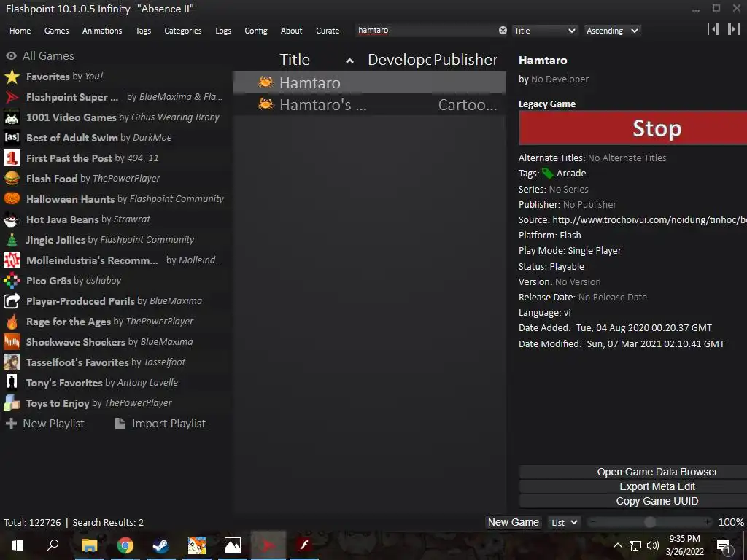This screenshot has width=747, height=560.
Task: Collapse the right sidebar with the toggle icon
Action: tap(733, 29)
